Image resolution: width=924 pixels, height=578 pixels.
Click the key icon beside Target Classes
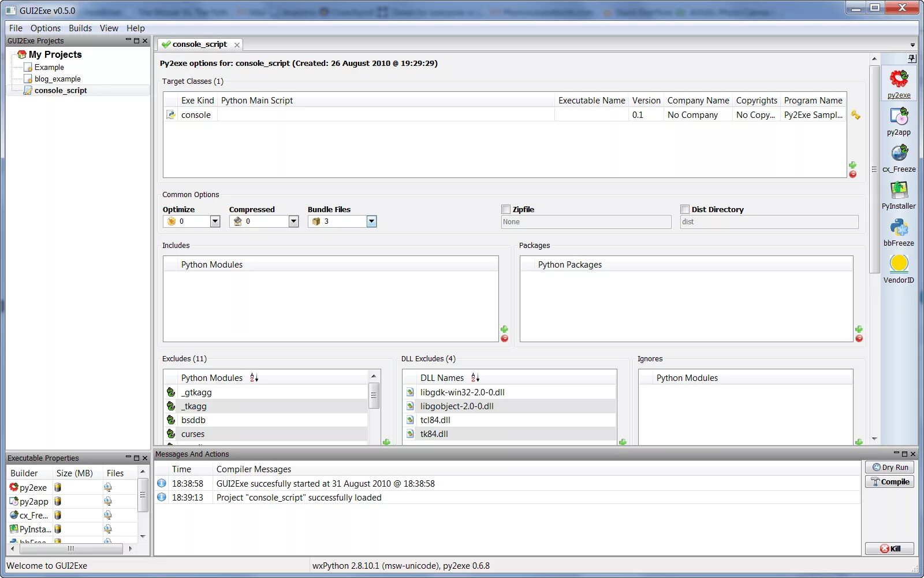(855, 115)
